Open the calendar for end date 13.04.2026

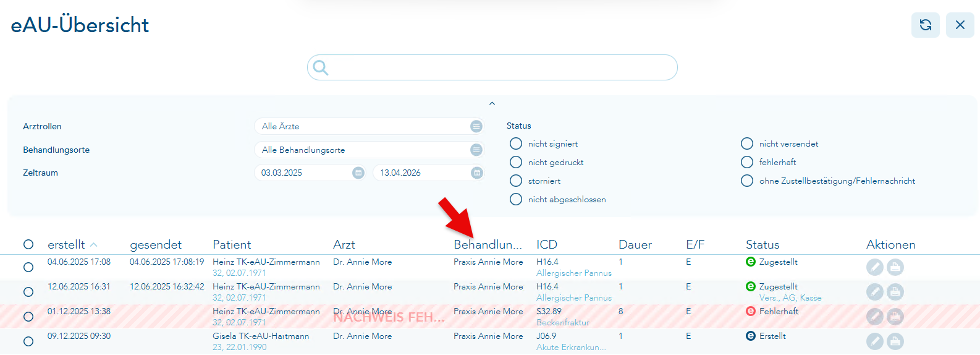476,173
